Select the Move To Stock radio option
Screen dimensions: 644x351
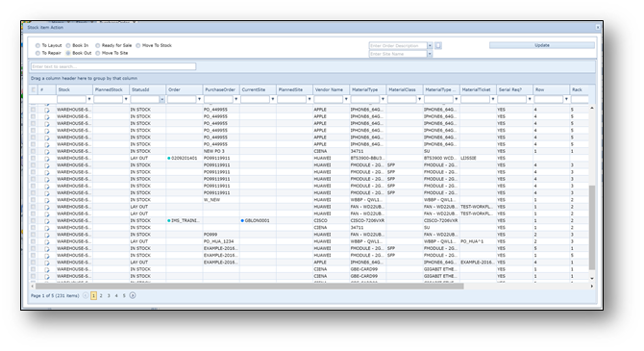138,45
